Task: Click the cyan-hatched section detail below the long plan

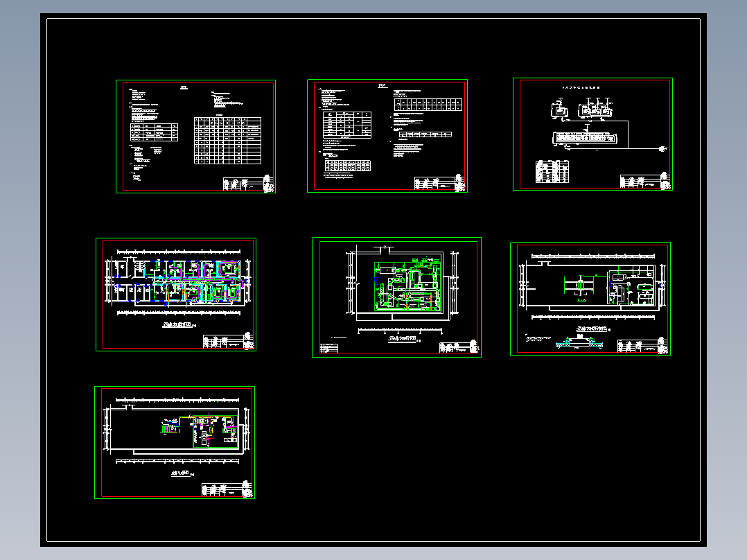Action: [579, 342]
